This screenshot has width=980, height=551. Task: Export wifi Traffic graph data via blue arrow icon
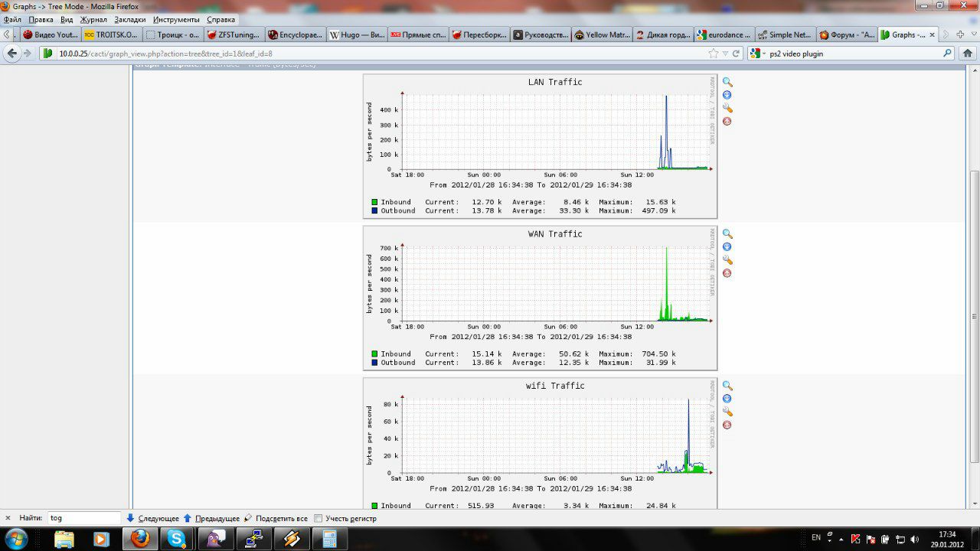pyautogui.click(x=727, y=399)
